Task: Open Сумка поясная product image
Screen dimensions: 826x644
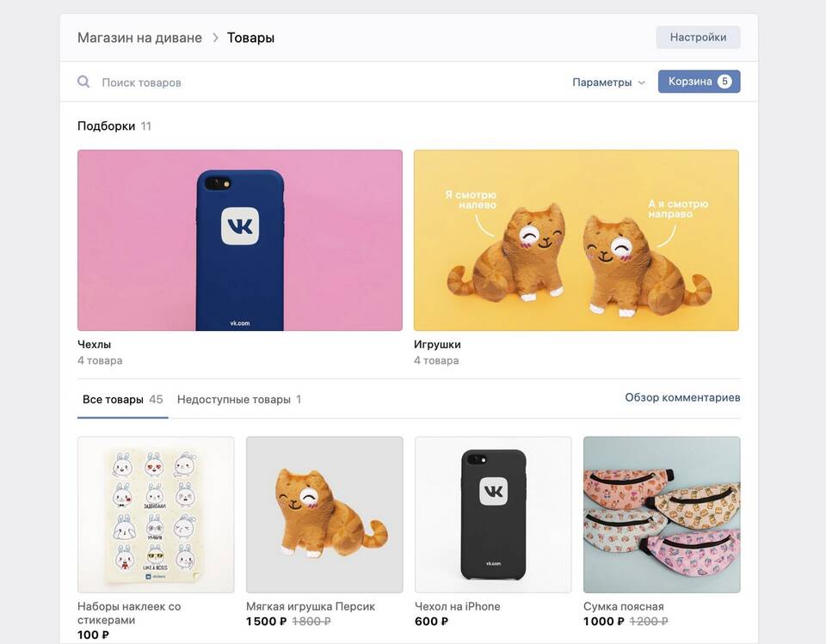Action: [x=662, y=514]
